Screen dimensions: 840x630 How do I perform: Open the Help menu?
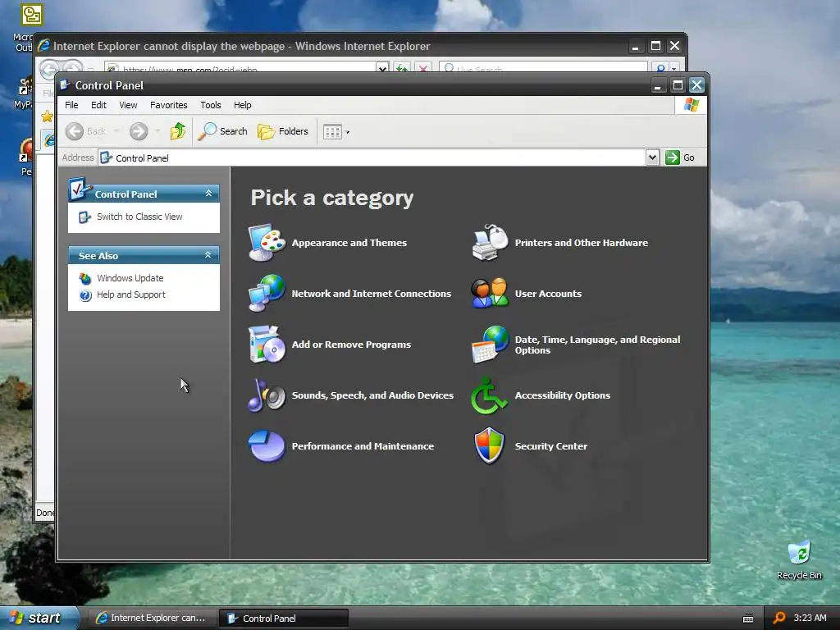click(x=242, y=105)
